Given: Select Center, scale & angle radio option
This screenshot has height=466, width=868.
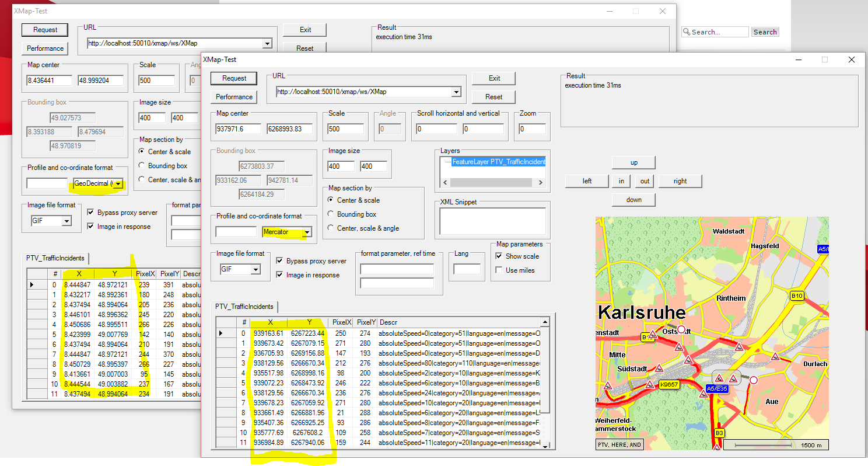Looking at the screenshot, I should (331, 228).
